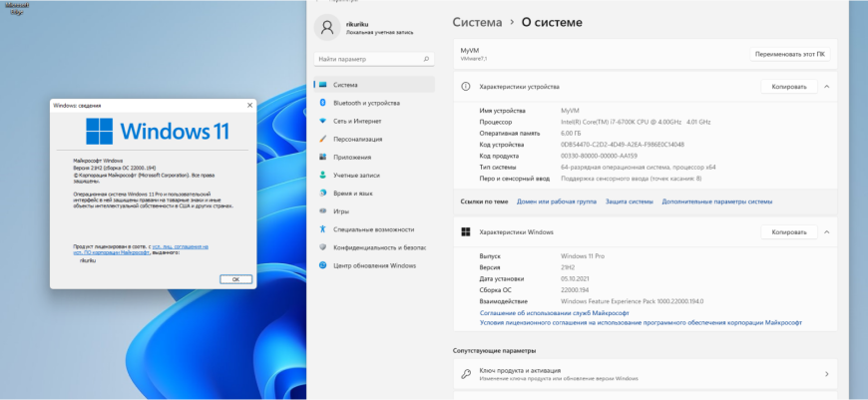Click the Игры gamepad icon
The height and width of the screenshot is (400, 868).
[322, 211]
